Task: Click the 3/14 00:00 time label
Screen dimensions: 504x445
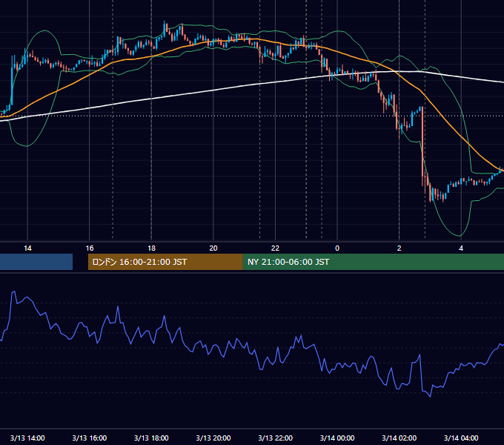Action: tap(337, 438)
